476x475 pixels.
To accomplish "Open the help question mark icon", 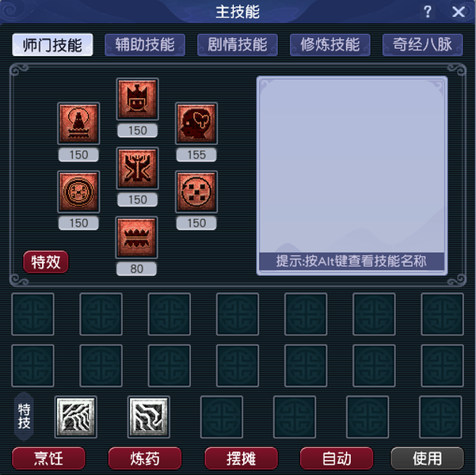I will [x=428, y=12].
